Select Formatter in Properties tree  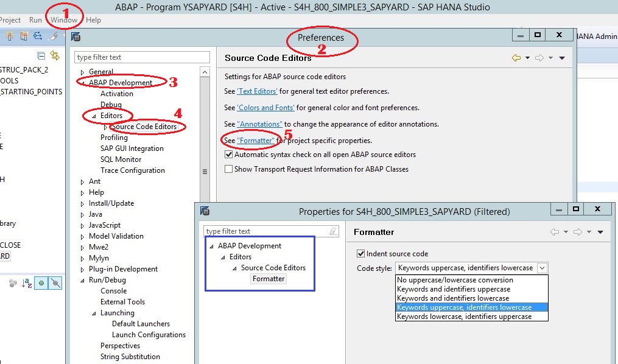[x=269, y=279]
